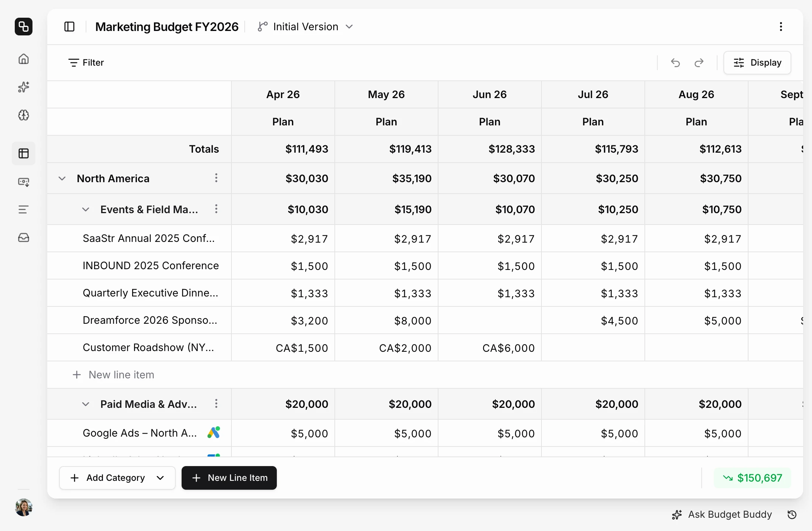
Task: Open the Add Category dropdown arrow
Action: tap(160, 478)
